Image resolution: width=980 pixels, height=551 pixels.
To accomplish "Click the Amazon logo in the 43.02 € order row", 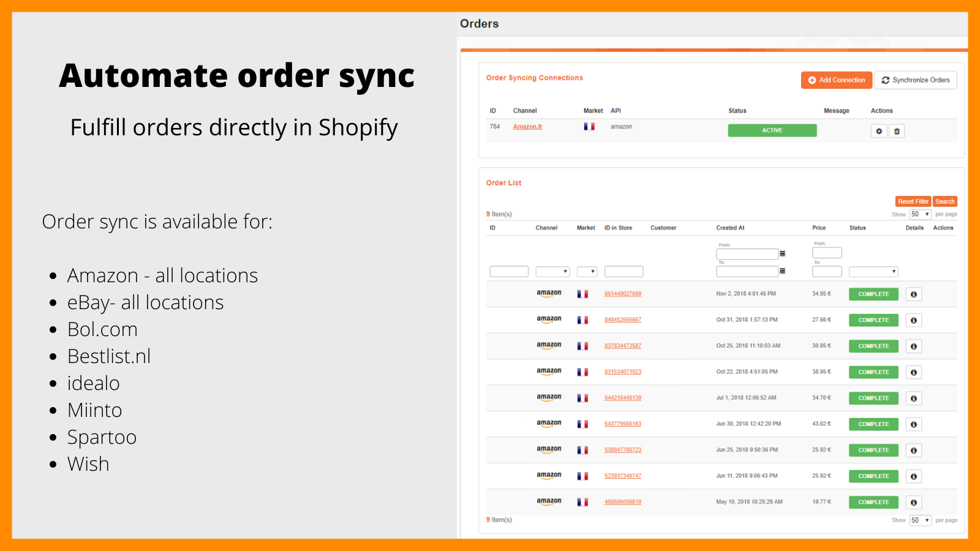I will pyautogui.click(x=549, y=423).
